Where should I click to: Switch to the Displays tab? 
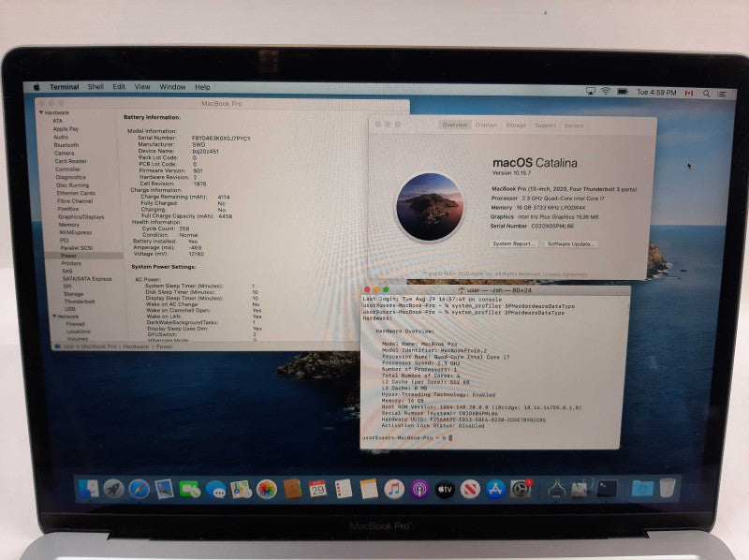486,125
